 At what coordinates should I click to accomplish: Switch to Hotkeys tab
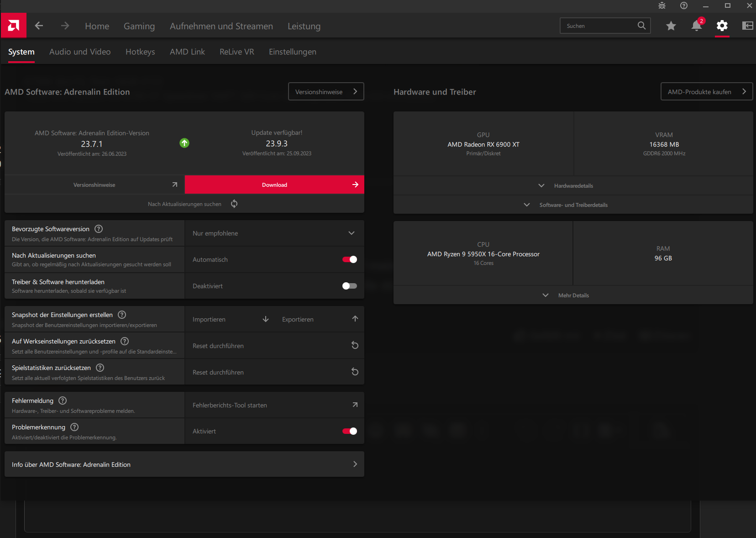[x=140, y=52]
